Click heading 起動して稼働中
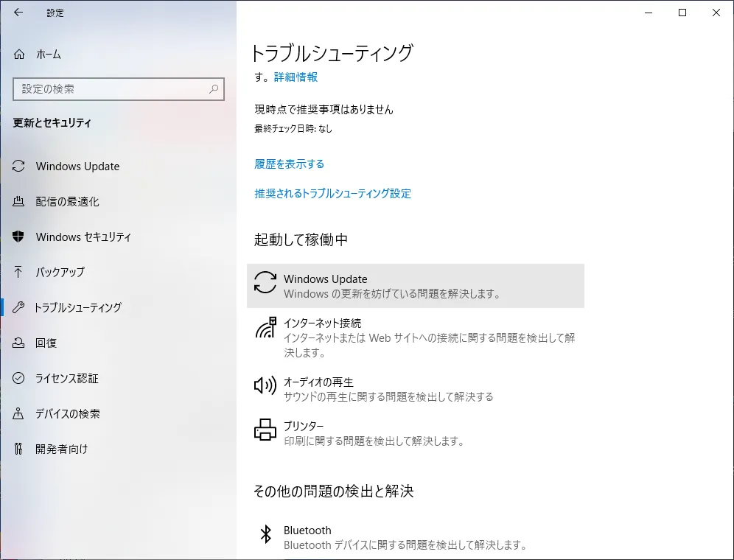Screen dimensions: 734x560 click(301, 239)
